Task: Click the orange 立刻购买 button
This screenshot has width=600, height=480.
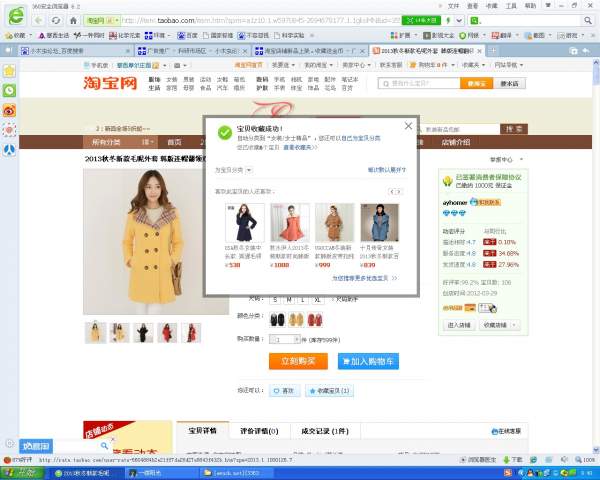Action: point(298,361)
